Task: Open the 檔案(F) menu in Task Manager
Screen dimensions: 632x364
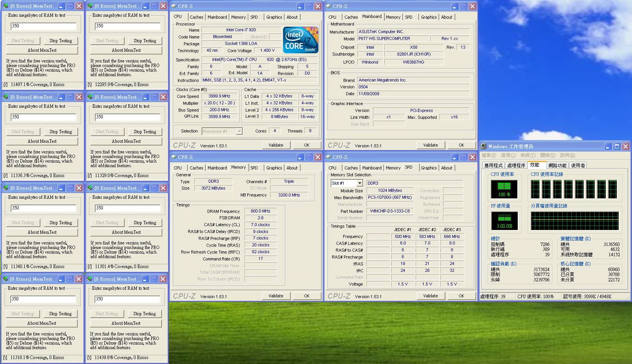Action: pos(489,155)
